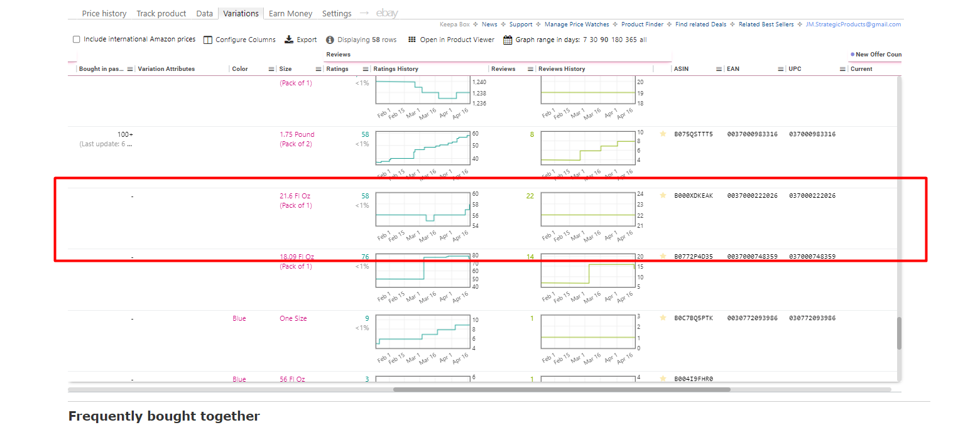Open ratings history graph for One Size row

[423, 331]
